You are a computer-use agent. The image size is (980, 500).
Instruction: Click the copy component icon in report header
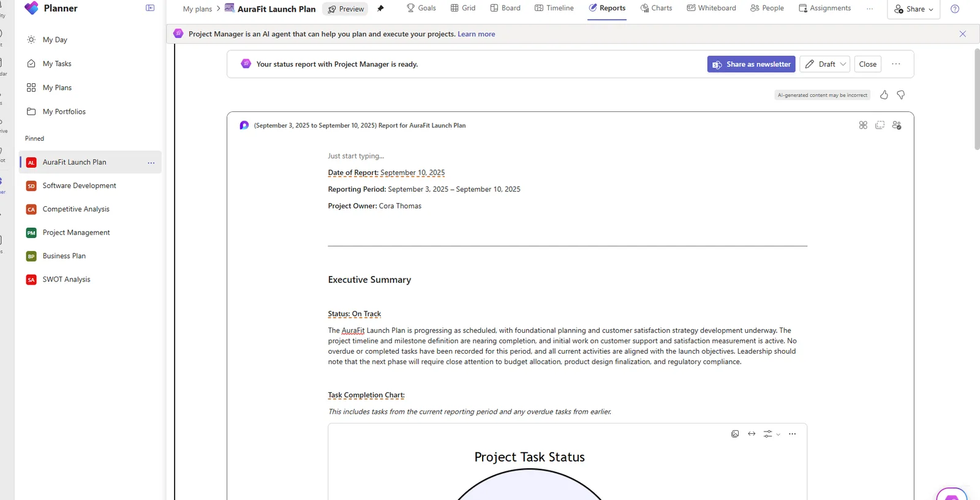pyautogui.click(x=880, y=125)
